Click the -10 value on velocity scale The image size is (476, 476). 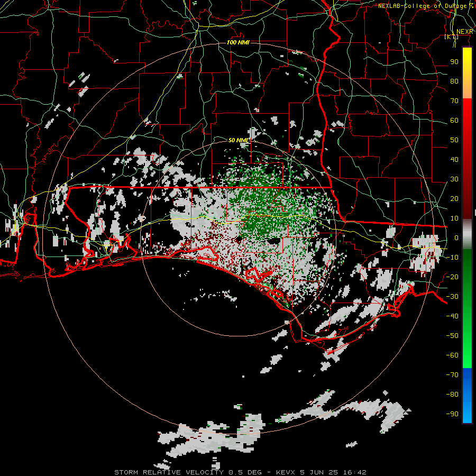[x=452, y=258]
